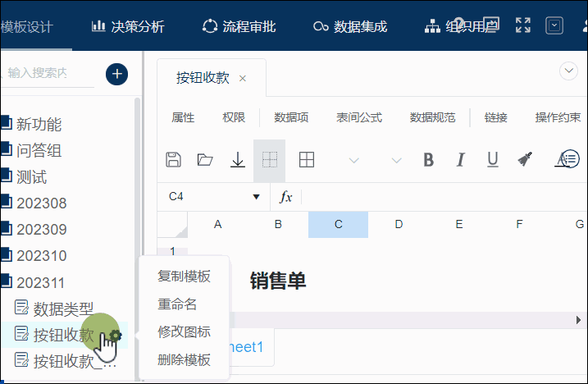
Task: Click the 决策分析 chart icon
Action: click(98, 26)
